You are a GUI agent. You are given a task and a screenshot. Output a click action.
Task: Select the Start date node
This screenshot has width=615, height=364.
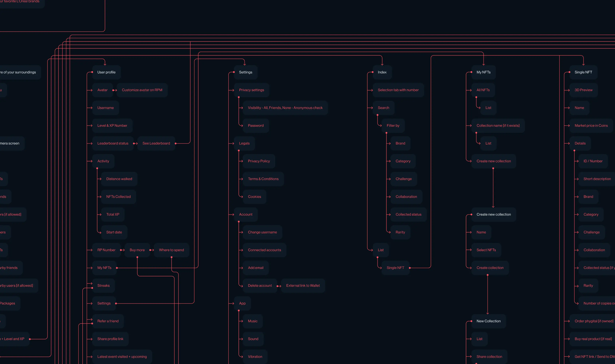tap(114, 232)
